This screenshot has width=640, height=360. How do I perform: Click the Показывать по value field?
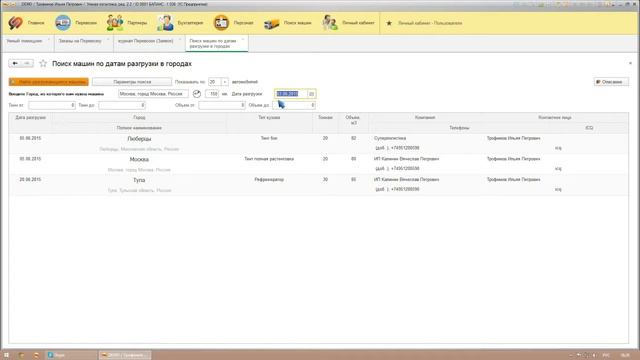215,82
